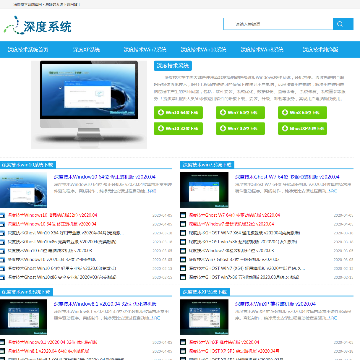The image size is (360, 360).
Task: Click the blue 深度技术系统 label above the intro text
Action: pos(173,66)
